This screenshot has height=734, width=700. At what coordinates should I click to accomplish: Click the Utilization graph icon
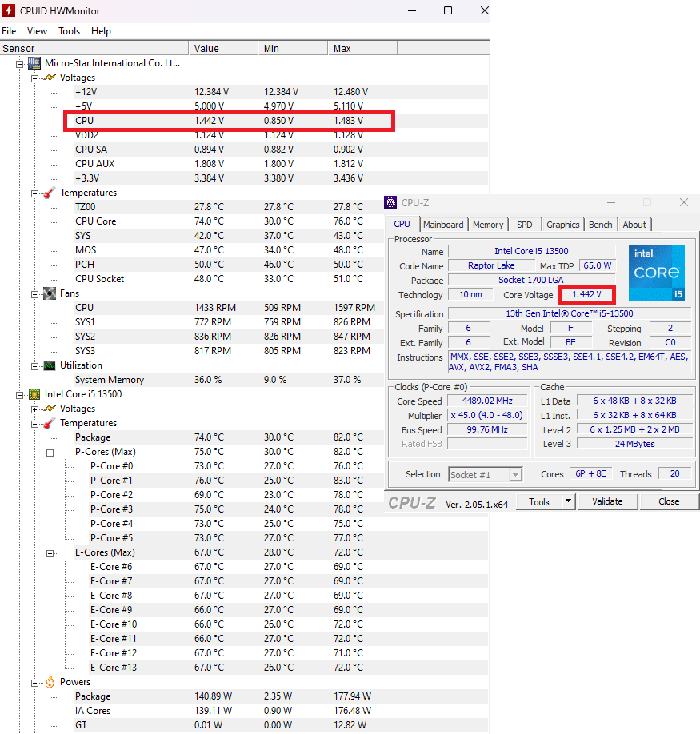coord(49,365)
